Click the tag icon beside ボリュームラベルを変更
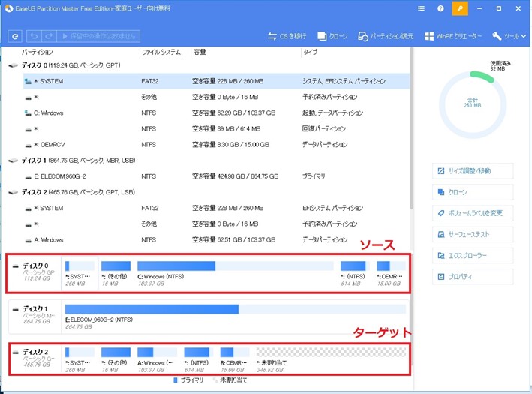This screenshot has width=532, height=394. click(x=441, y=213)
